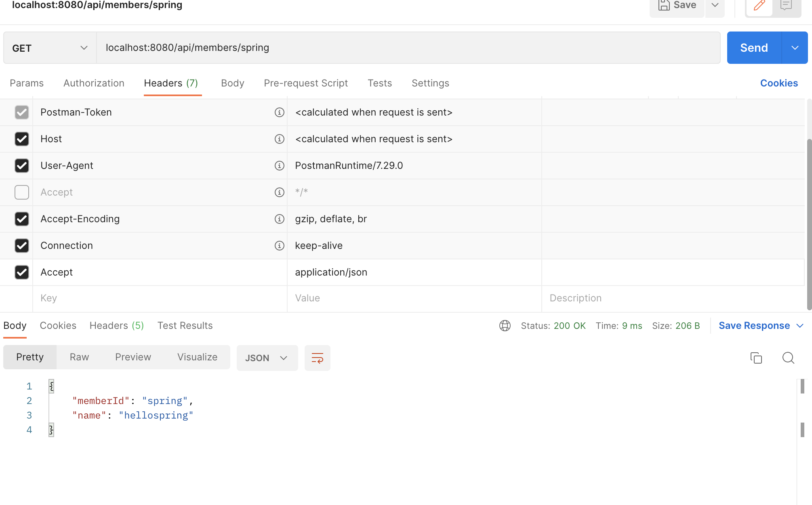Open the GET method dropdown

coord(50,48)
